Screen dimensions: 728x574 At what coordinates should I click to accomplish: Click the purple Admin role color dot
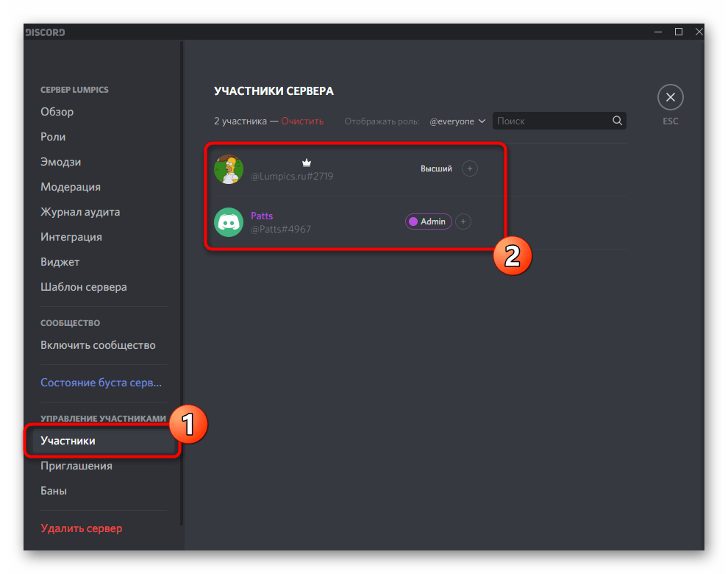(x=413, y=222)
